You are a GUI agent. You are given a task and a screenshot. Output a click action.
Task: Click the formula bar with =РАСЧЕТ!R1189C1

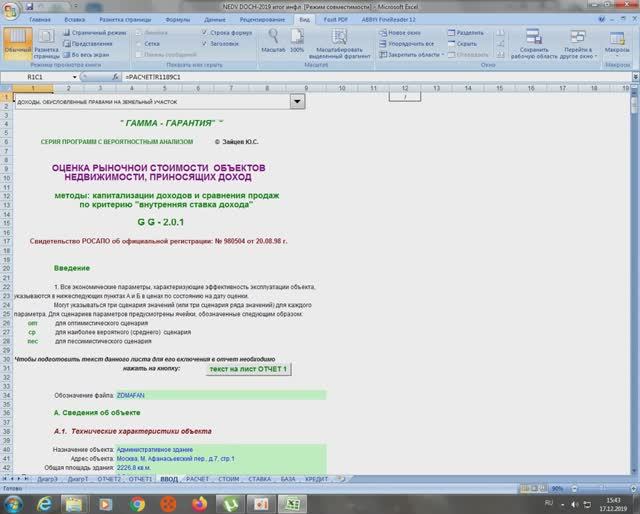[x=376, y=77]
